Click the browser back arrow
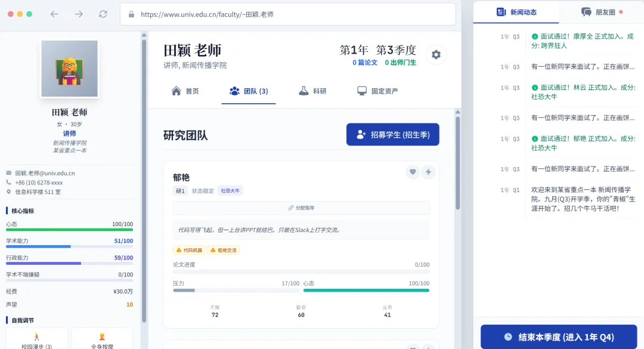Image resolution: width=644 pixels, height=349 pixels. coord(54,13)
